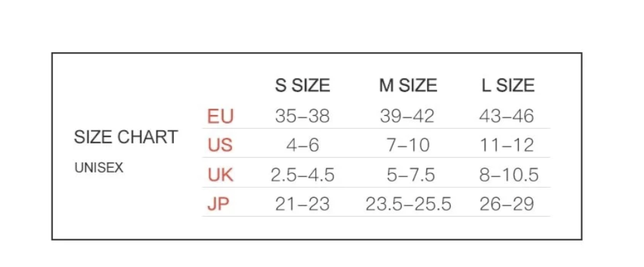
Task: Click the SIZE CHART heading text
Action: click(126, 137)
